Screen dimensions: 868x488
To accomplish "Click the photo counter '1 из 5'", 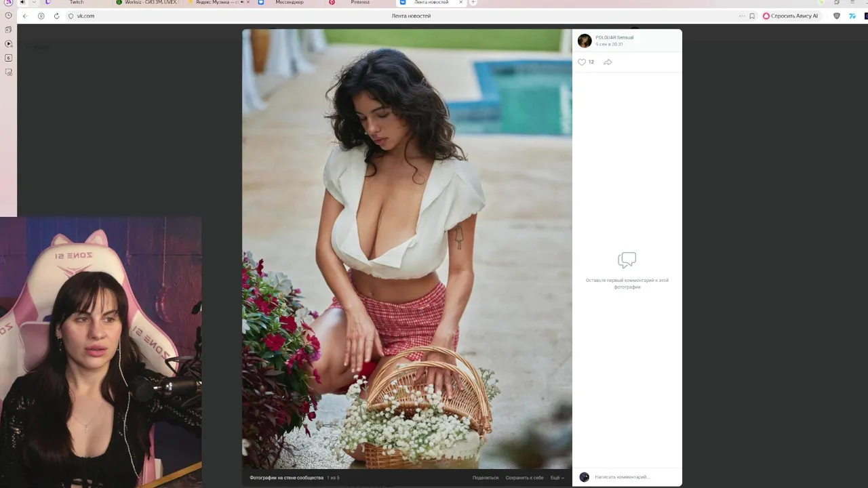I will 333,478.
